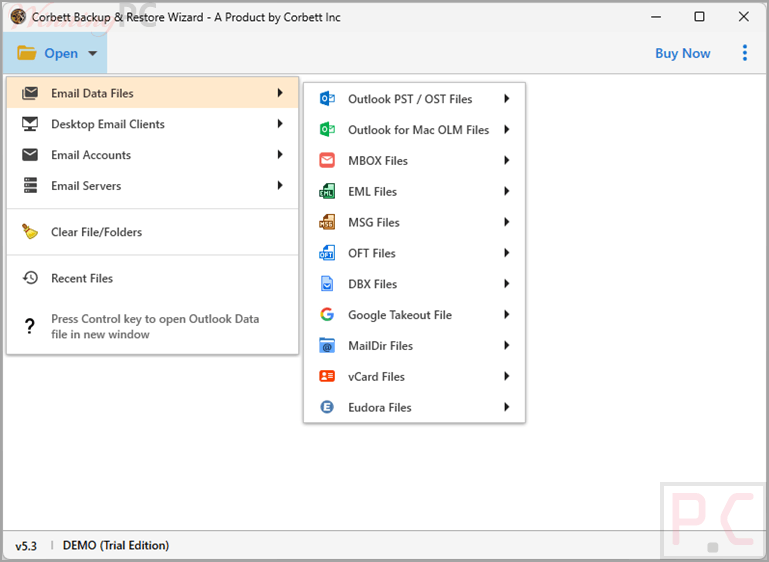Choose the Eudora Files entry
The height and width of the screenshot is (562, 769).
tap(414, 407)
